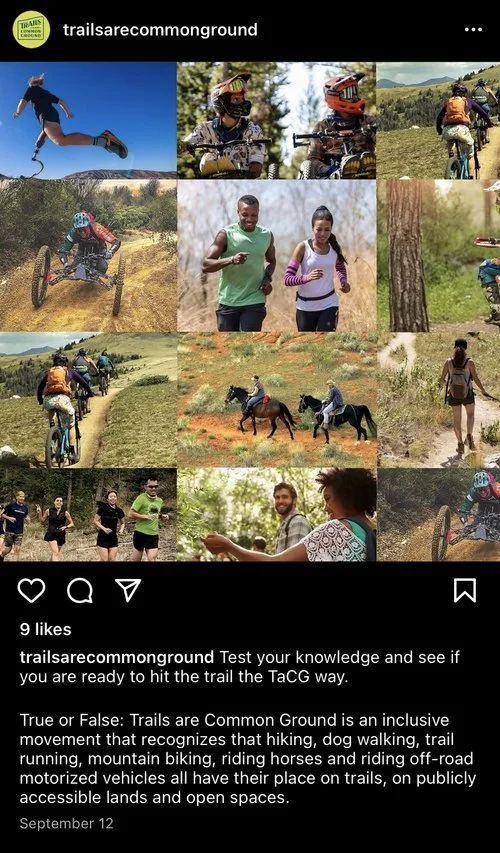
Task: Open the Trails Common Ground profile avatar
Action: [32, 29]
